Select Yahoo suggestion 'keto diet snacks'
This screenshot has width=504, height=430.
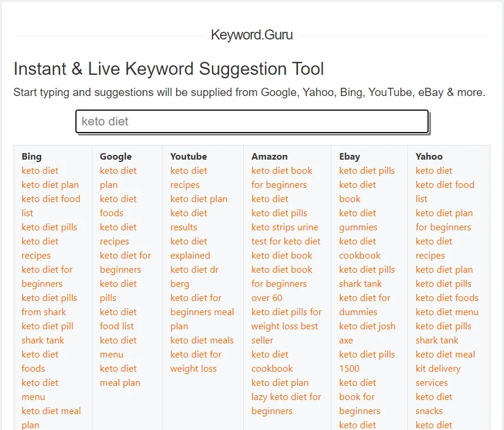tap(434, 404)
